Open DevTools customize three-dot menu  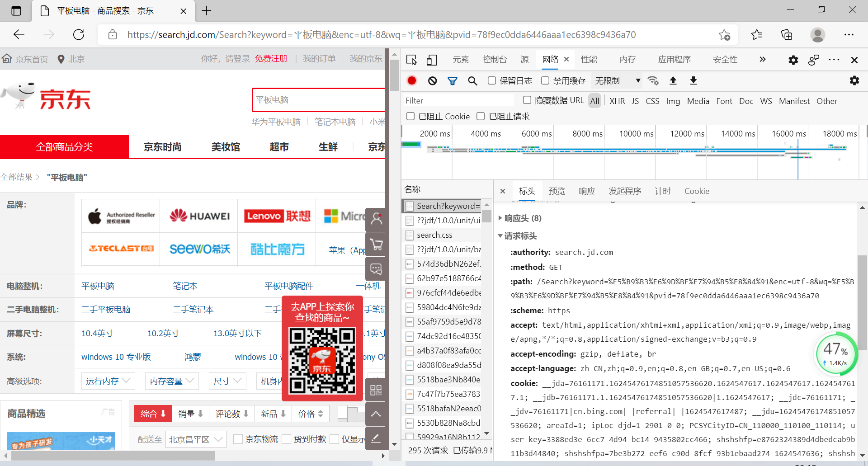(x=834, y=60)
